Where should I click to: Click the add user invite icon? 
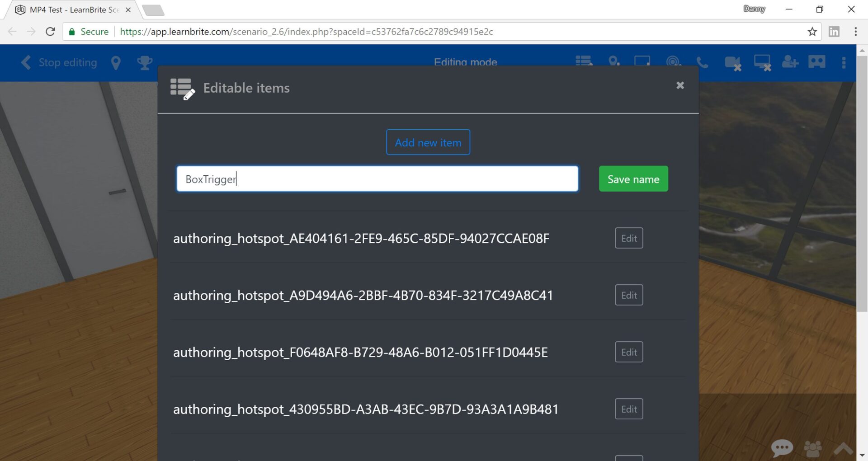point(790,62)
